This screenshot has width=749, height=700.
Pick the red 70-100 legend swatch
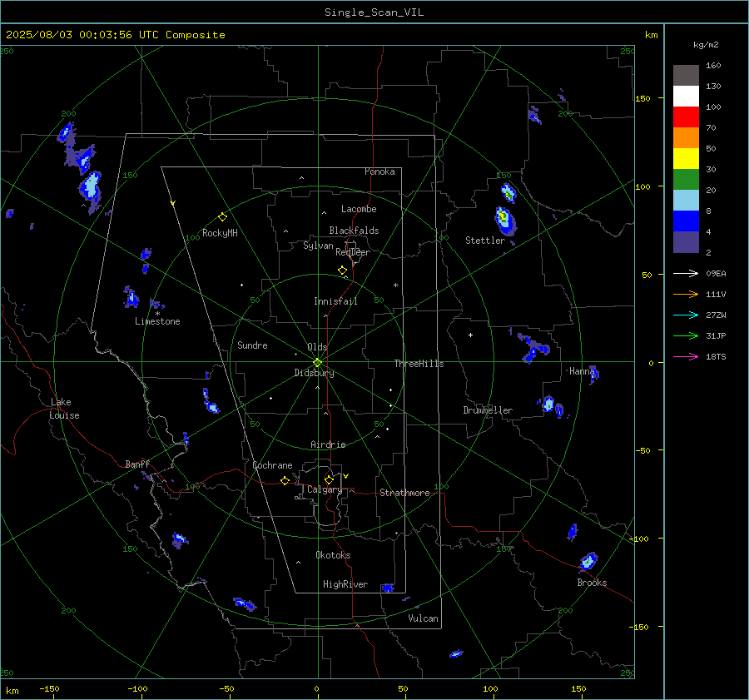pos(686,117)
